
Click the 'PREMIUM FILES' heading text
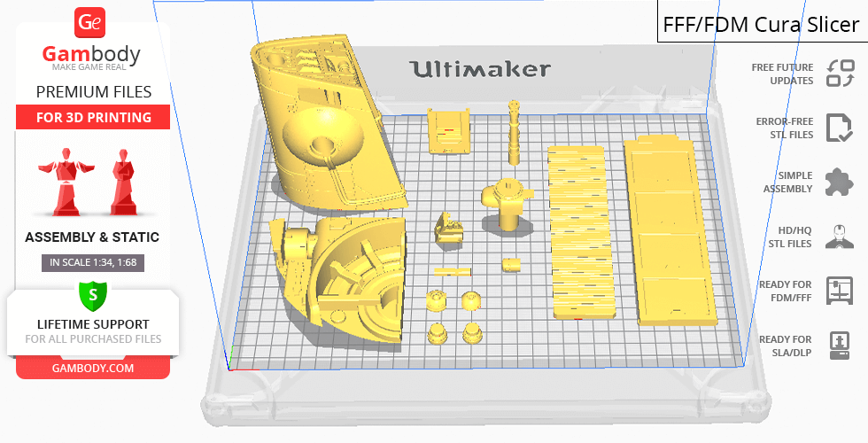[x=92, y=92]
